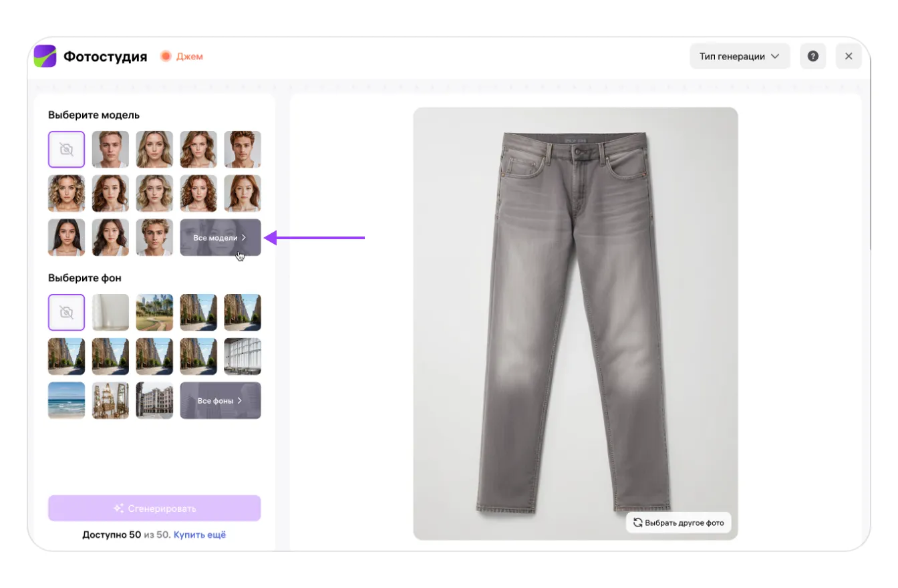Select the no-model crossed camera option
Viewport: 898px width, 588px height.
[66, 149]
